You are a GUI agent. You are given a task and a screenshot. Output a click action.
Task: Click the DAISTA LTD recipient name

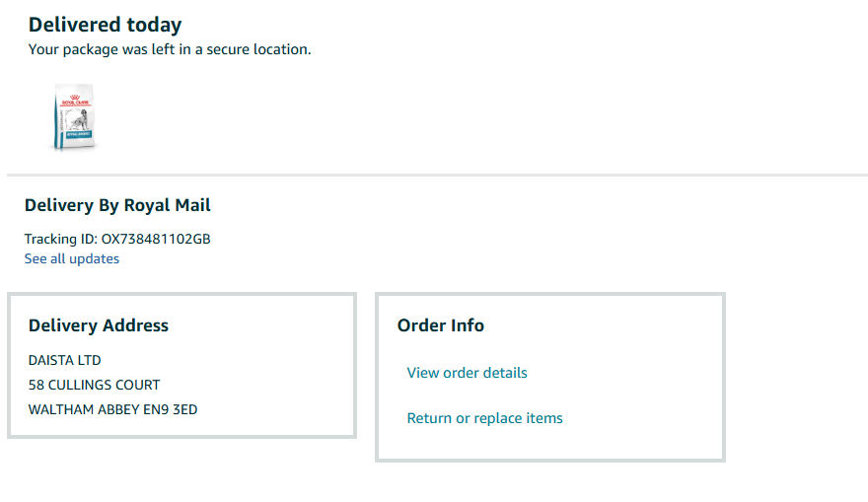[x=65, y=360]
